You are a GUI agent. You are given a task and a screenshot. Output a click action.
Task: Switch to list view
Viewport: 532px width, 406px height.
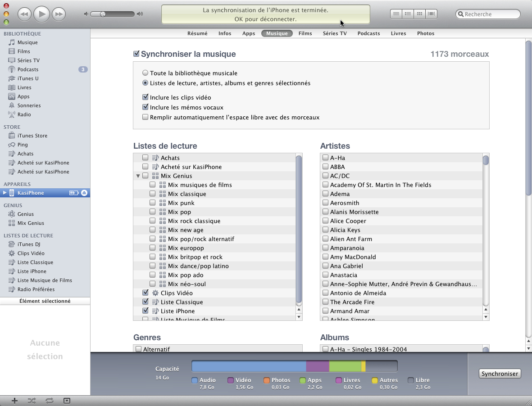[396, 14]
